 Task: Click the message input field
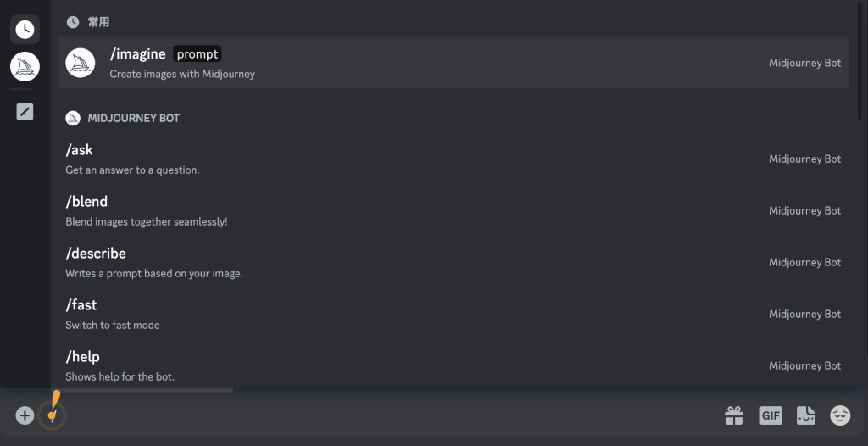click(387, 415)
